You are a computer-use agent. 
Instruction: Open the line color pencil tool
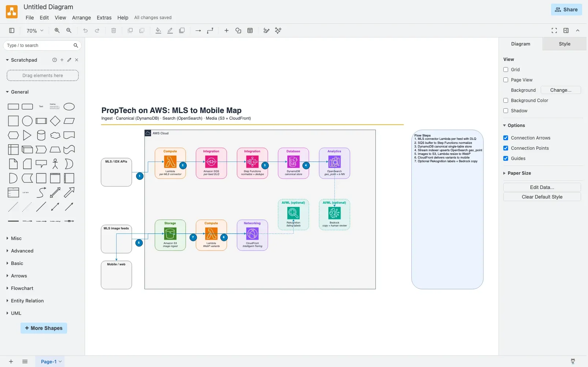pos(170,31)
